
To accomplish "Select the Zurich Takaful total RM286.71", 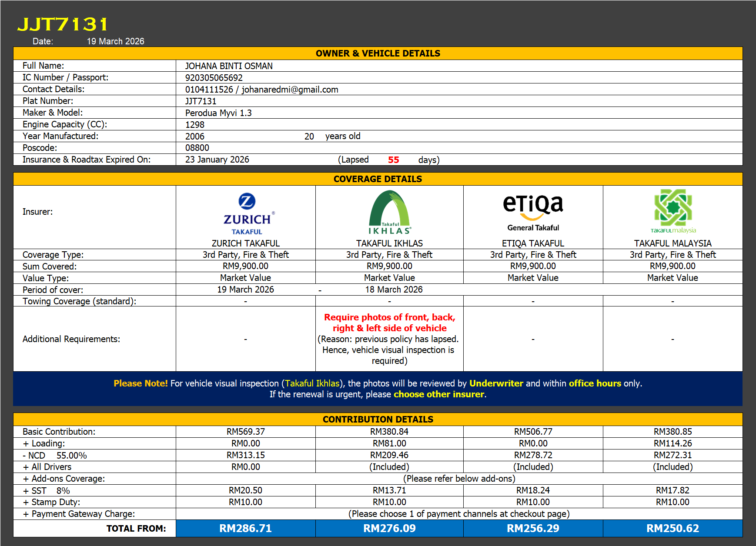I will [x=245, y=528].
